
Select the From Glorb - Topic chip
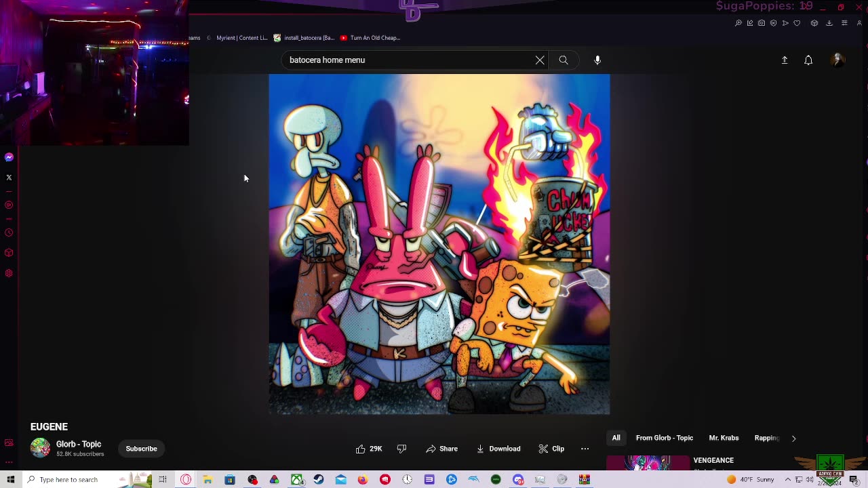[665, 438]
